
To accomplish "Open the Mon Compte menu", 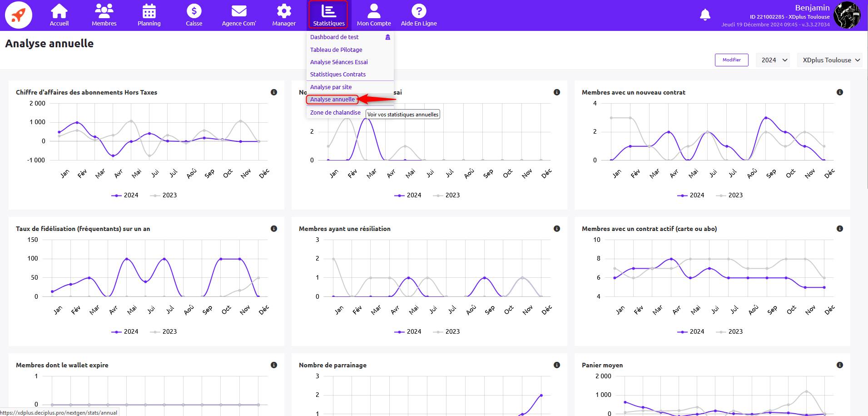I will coord(374,15).
